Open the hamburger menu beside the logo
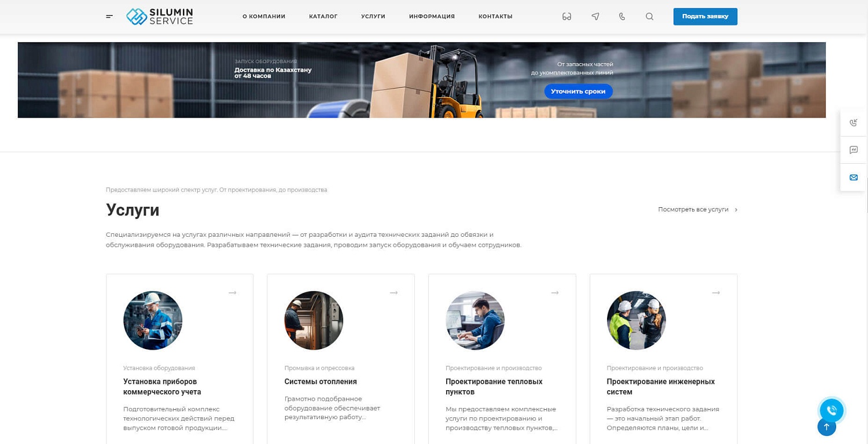 coord(109,17)
